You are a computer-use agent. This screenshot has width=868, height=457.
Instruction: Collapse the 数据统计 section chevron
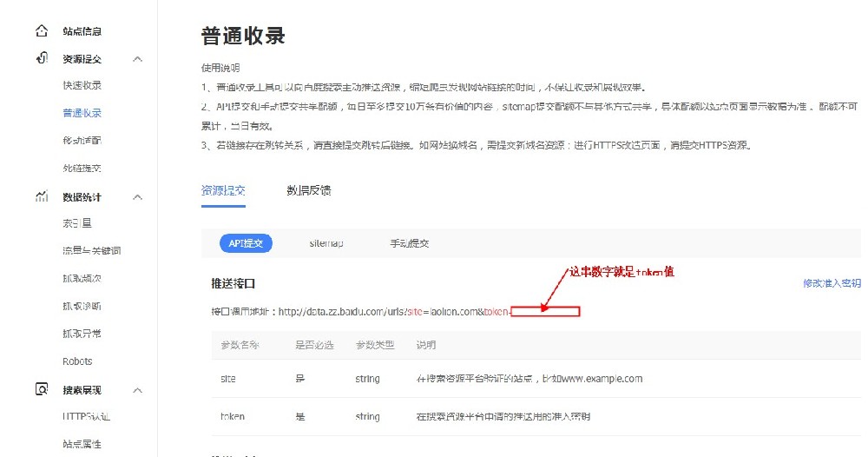[x=138, y=196]
